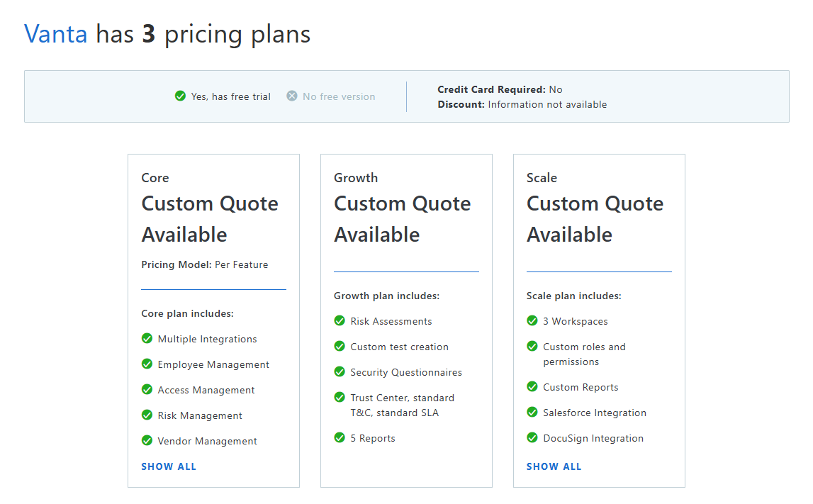Click SHOW ALL in the Core plan card

169,466
